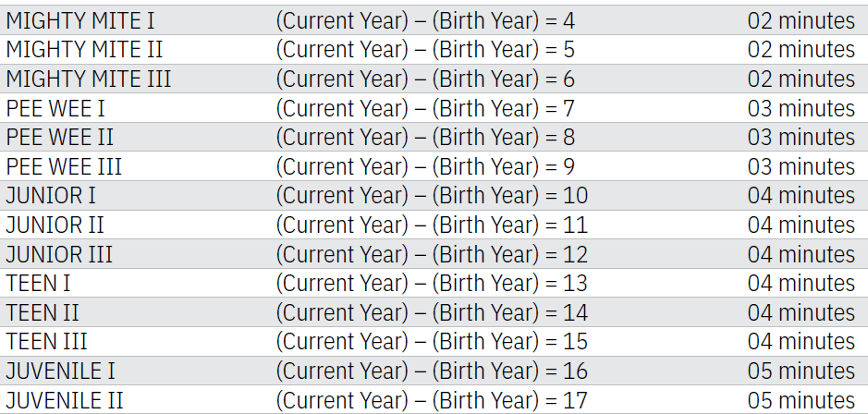Select the age formula equal to 10

[432, 196]
